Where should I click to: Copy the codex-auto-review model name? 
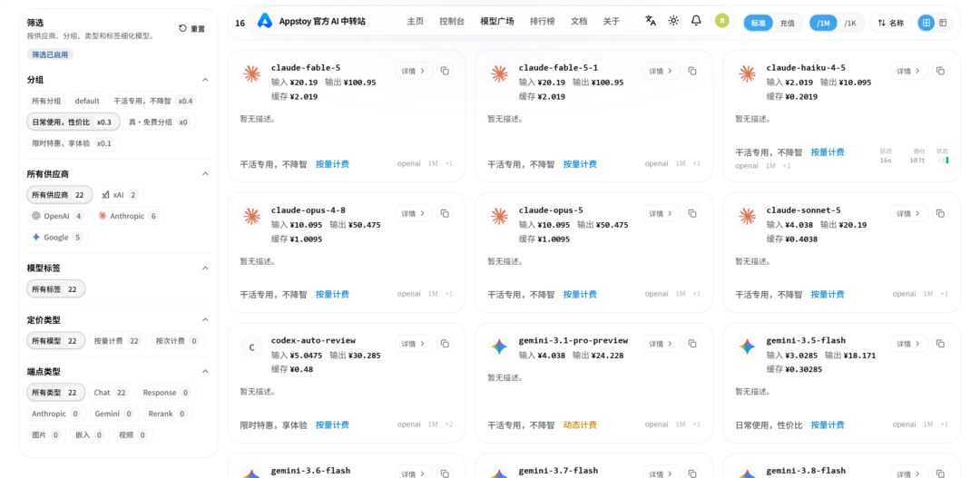click(x=445, y=344)
